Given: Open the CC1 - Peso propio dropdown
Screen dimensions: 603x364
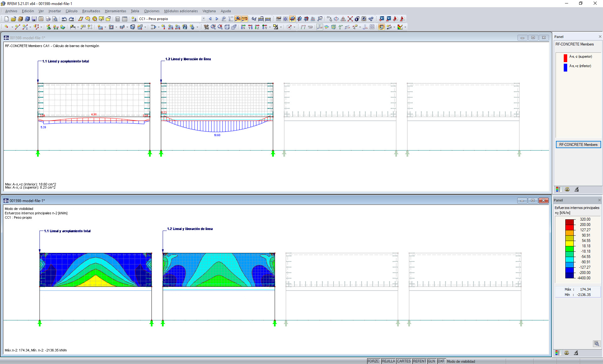Looking at the screenshot, I should click(x=203, y=19).
